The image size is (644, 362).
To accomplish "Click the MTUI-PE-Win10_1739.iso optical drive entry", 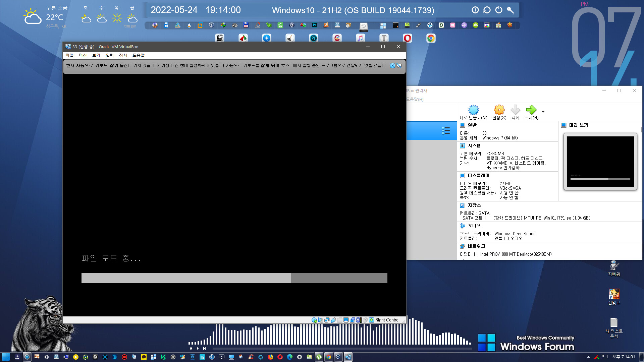I will 542,218.
